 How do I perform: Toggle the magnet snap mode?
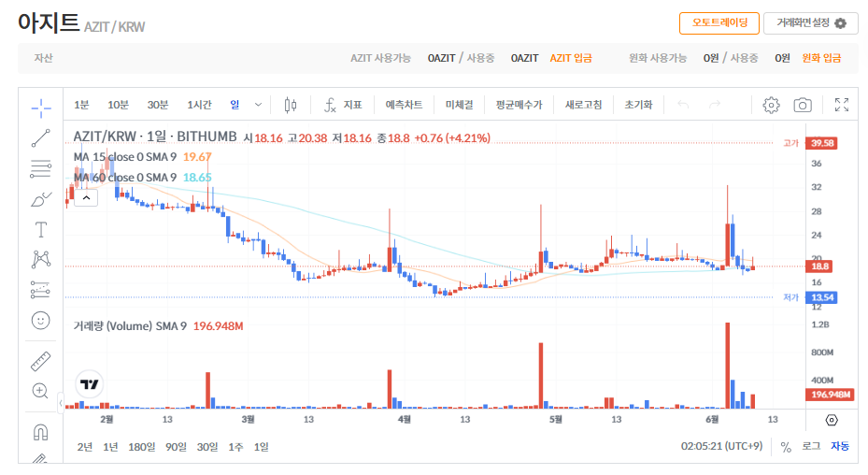click(x=41, y=432)
